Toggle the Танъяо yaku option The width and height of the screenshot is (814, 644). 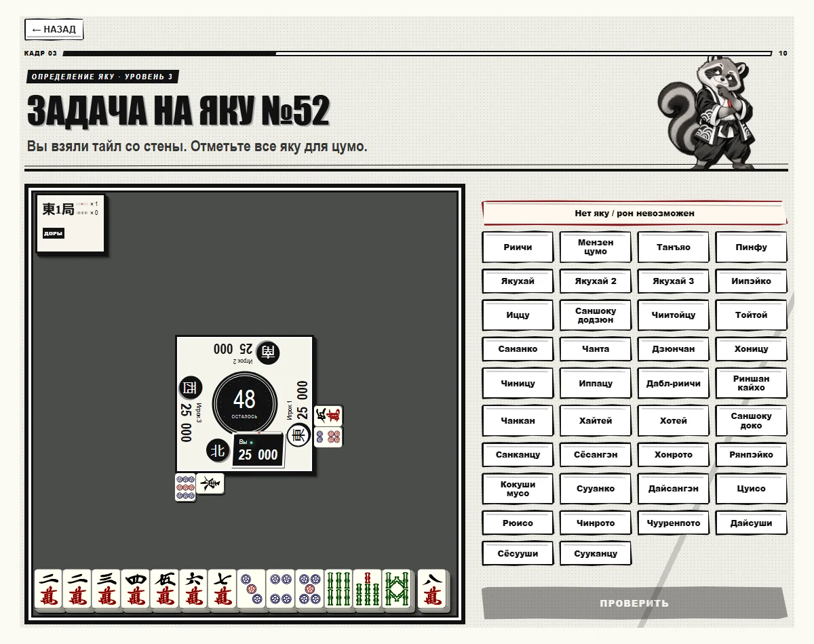[x=673, y=247]
